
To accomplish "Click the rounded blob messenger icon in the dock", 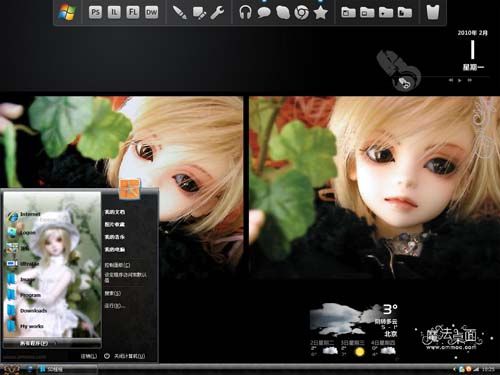I will click(283, 13).
